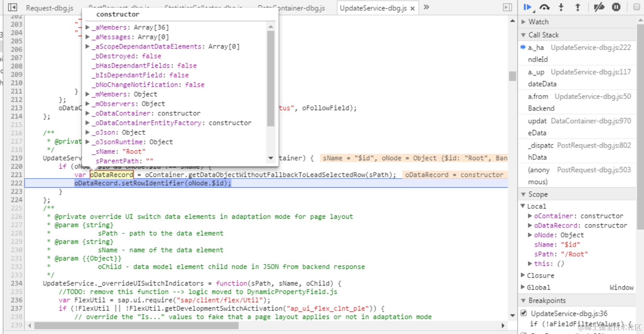Click line number 236 in the gutter

16,300
